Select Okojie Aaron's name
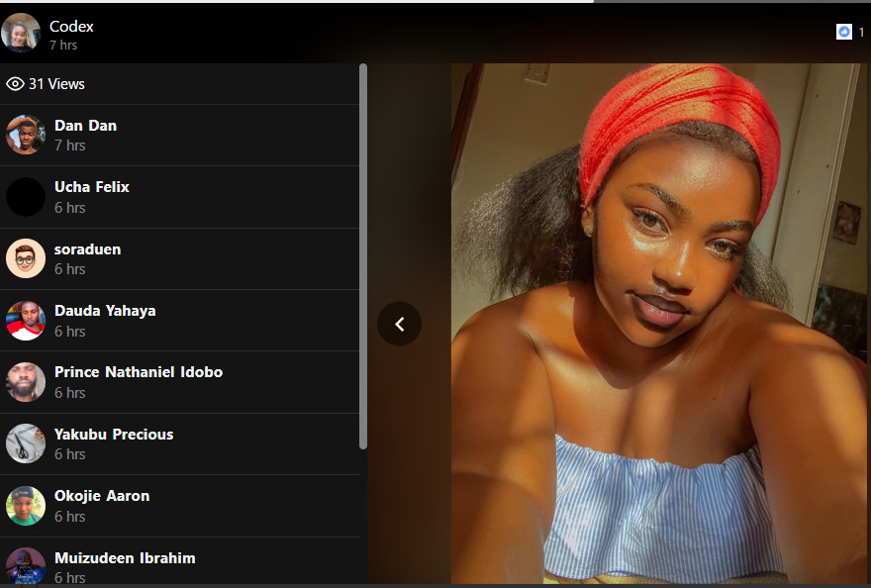The image size is (871, 588). coord(102,496)
